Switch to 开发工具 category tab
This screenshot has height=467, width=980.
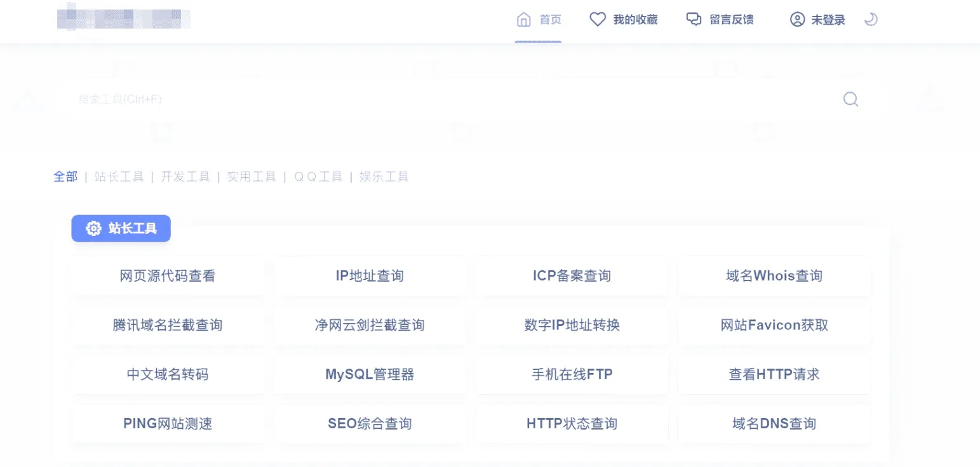(x=185, y=177)
